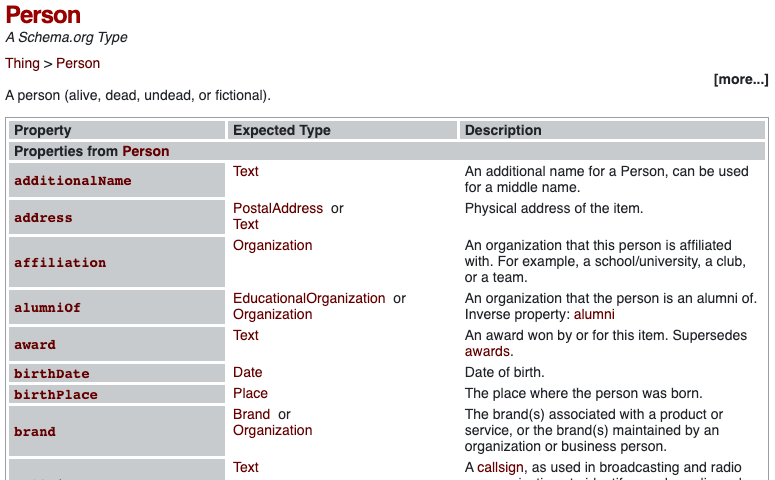Open Text type beside callsign description
This screenshot has width=775, height=480.
pyautogui.click(x=246, y=467)
